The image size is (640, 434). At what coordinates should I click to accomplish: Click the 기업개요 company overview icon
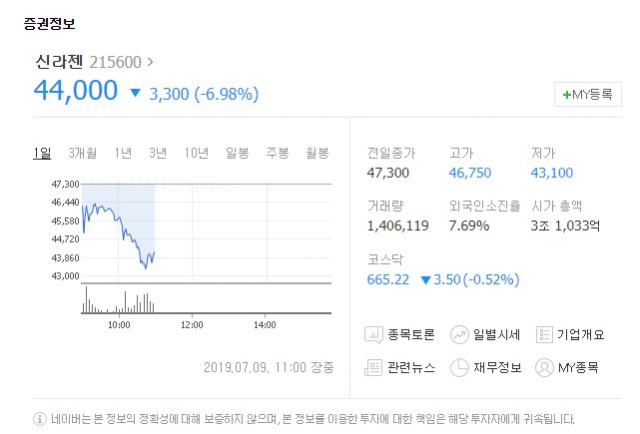(x=545, y=335)
